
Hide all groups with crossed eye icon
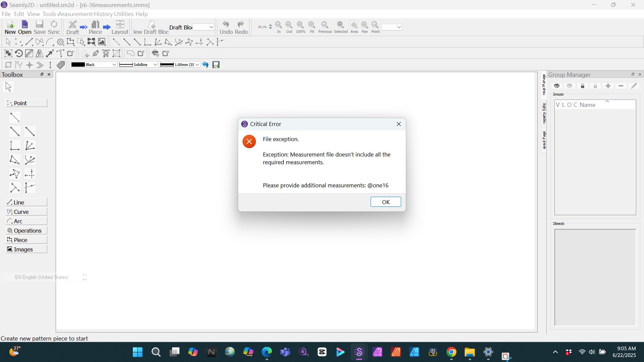570,86
